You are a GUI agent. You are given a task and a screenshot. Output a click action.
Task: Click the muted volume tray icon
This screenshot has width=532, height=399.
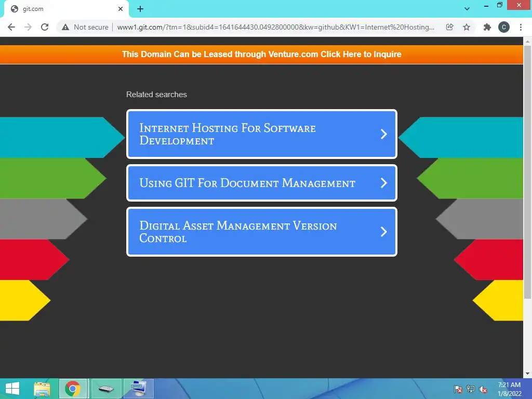click(x=483, y=389)
